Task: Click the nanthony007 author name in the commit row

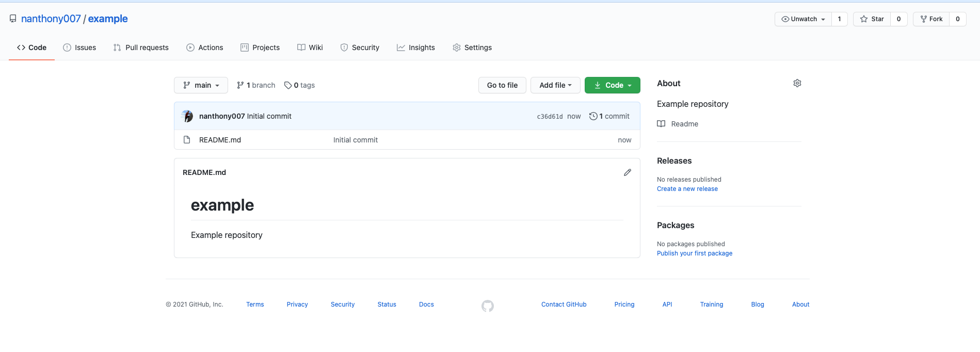Action: click(x=222, y=116)
